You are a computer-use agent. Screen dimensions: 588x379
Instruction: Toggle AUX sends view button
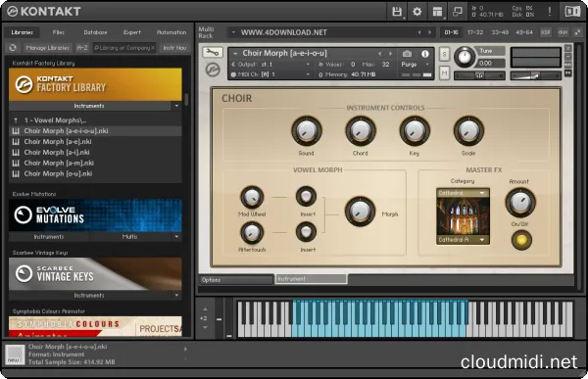click(563, 32)
